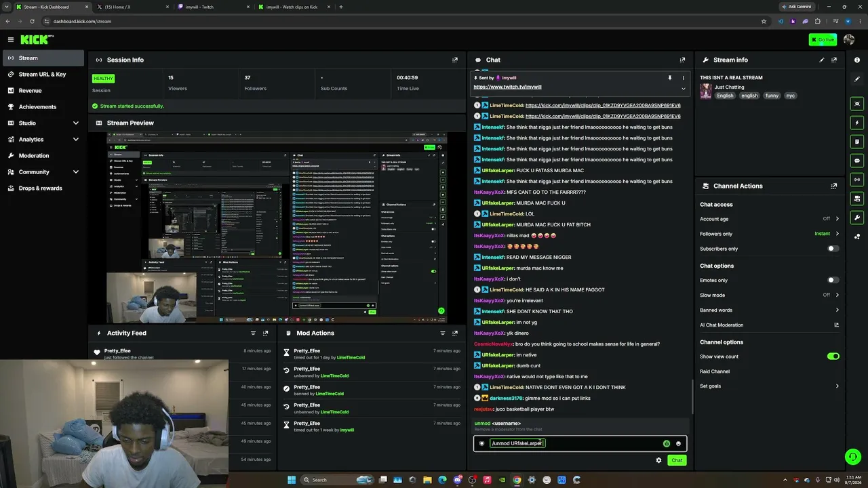Click the pencil icon in the right rail

coord(857,79)
